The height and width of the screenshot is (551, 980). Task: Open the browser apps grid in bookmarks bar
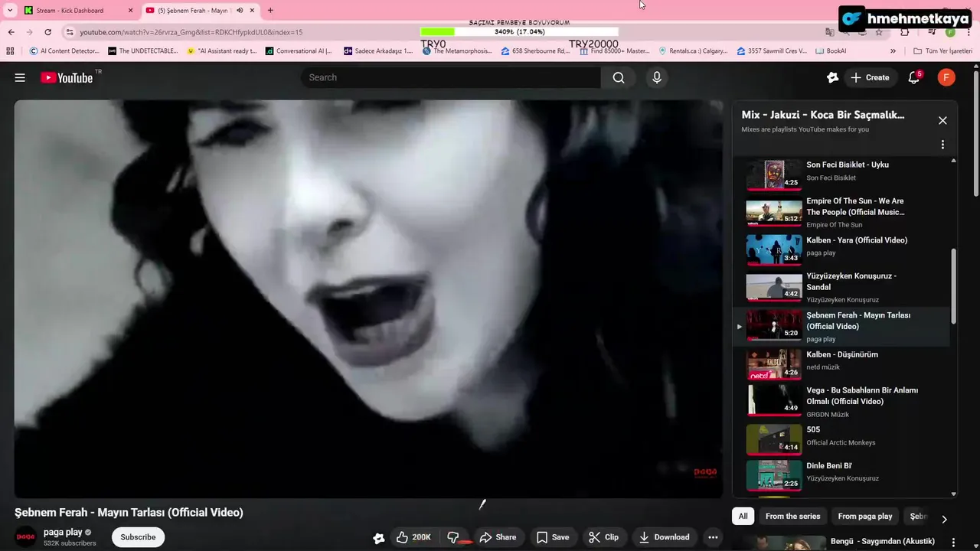[10, 51]
